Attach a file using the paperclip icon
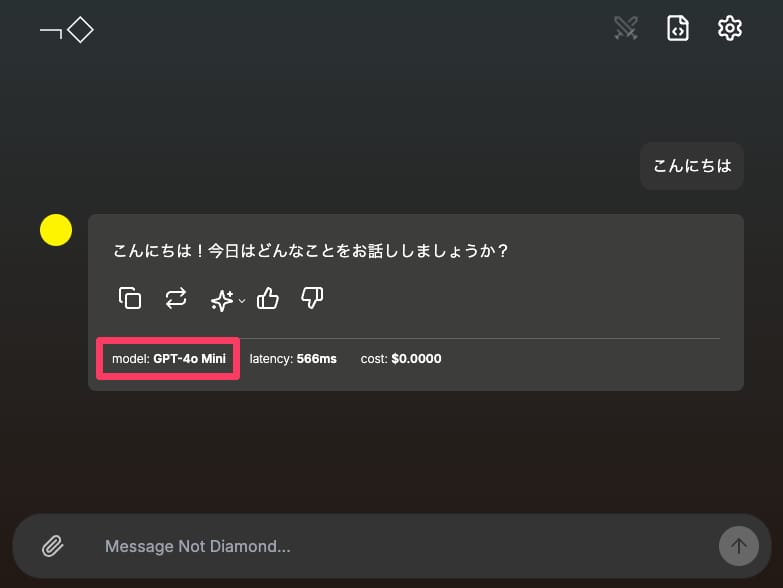The height and width of the screenshot is (588, 783). 52,546
